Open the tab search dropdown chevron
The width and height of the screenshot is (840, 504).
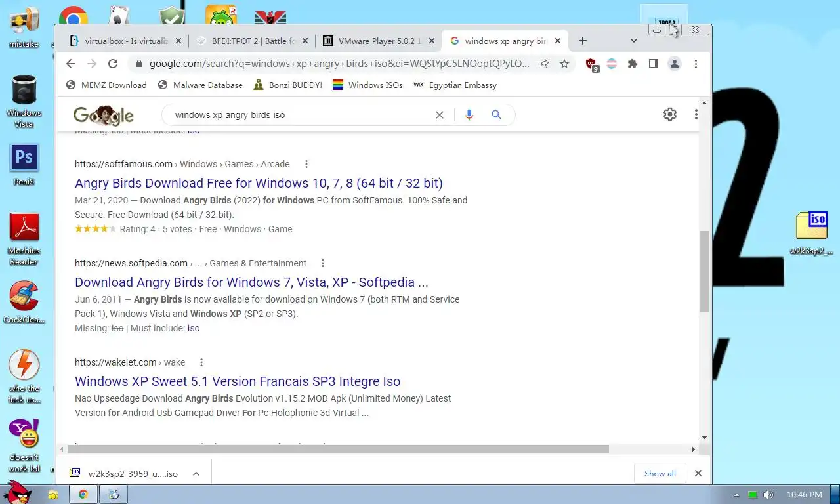pyautogui.click(x=633, y=41)
